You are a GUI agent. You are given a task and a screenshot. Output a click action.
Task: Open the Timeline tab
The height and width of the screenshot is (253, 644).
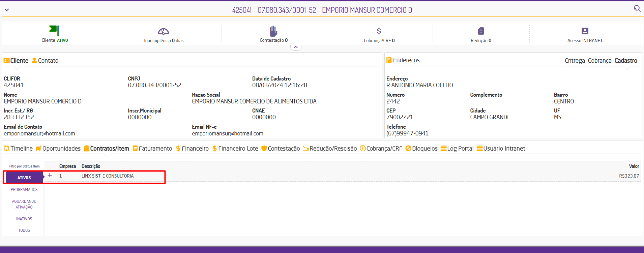[18, 149]
